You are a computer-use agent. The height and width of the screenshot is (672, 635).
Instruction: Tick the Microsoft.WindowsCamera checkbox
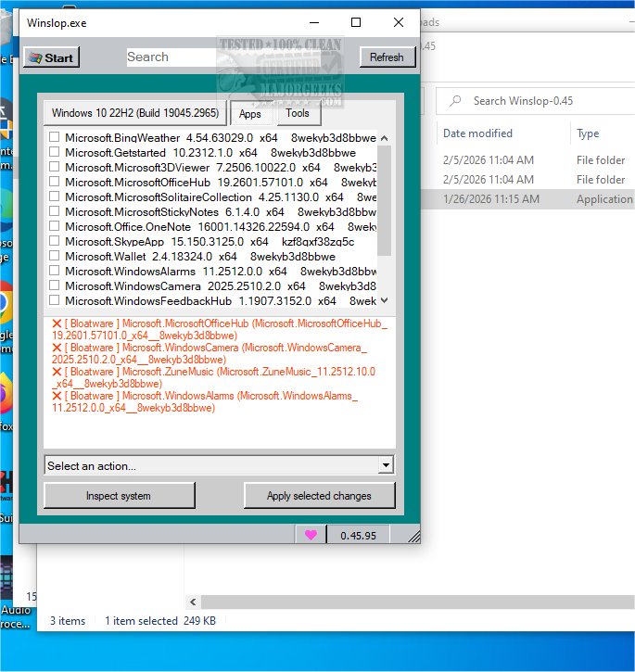coord(54,285)
